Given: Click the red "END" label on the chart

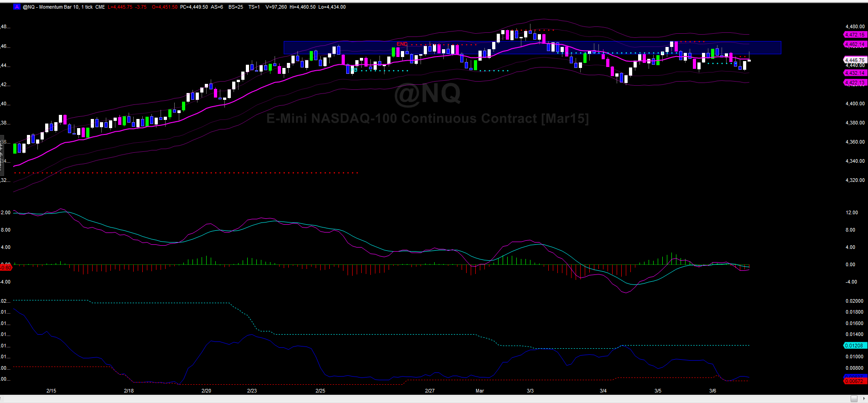Looking at the screenshot, I should (x=402, y=44).
